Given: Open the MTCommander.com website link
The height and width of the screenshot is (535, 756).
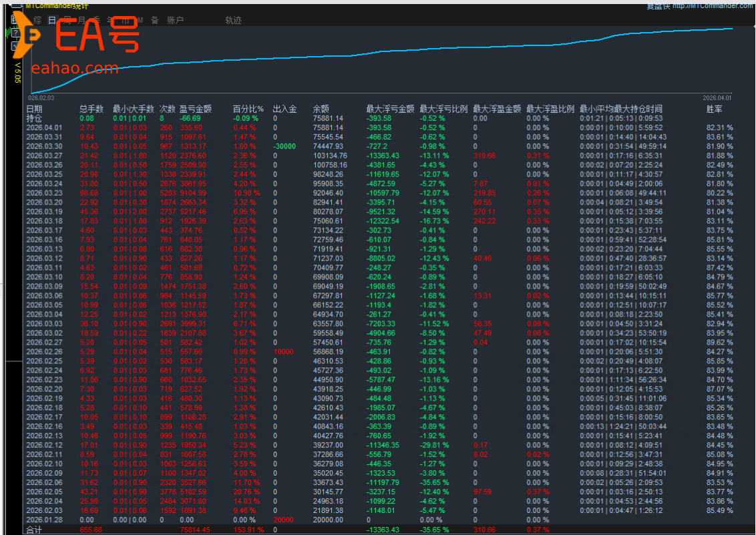Looking at the screenshot, I should coord(713,6).
